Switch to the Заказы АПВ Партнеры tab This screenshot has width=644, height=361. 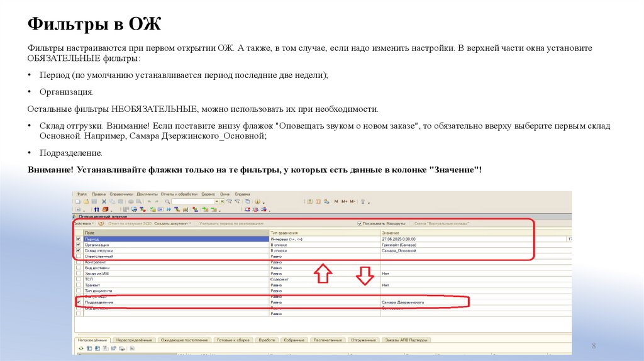[406, 340]
